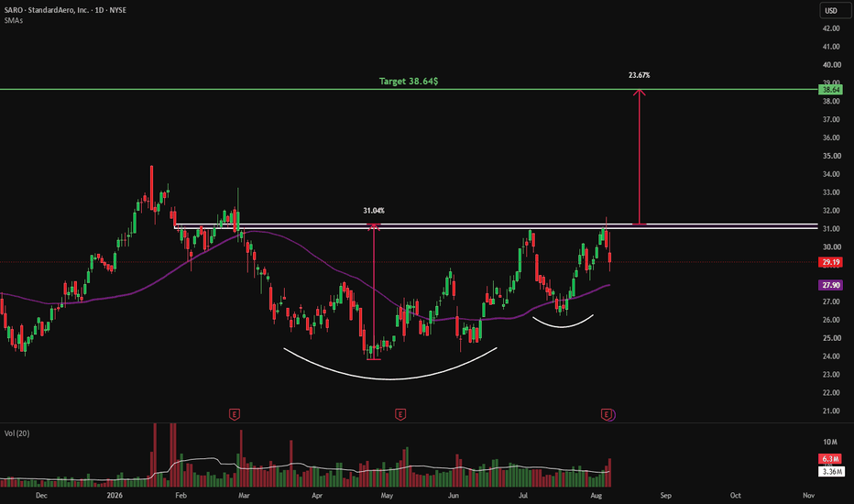
Task: Open the USD currency selector
Action: pos(836,10)
